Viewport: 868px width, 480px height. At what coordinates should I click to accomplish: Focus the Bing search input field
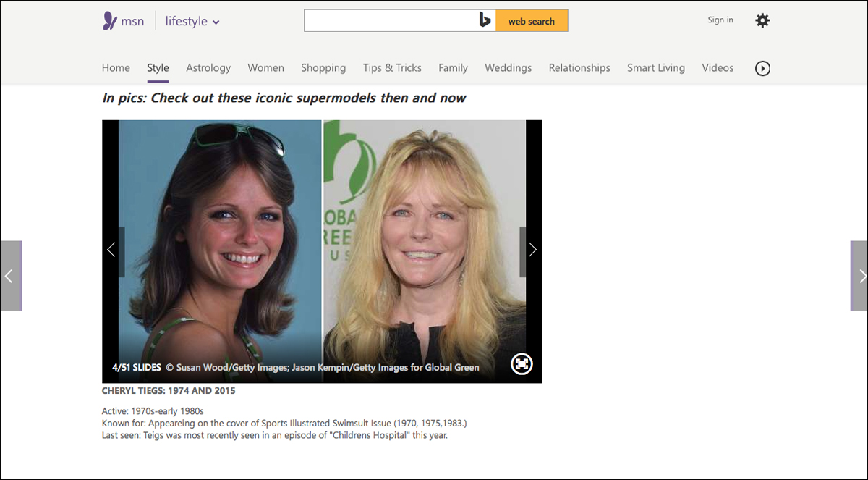(x=391, y=21)
